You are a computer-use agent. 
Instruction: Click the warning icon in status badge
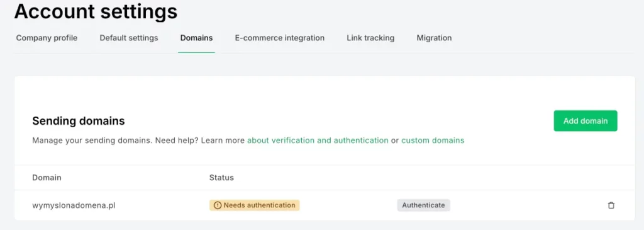(218, 205)
